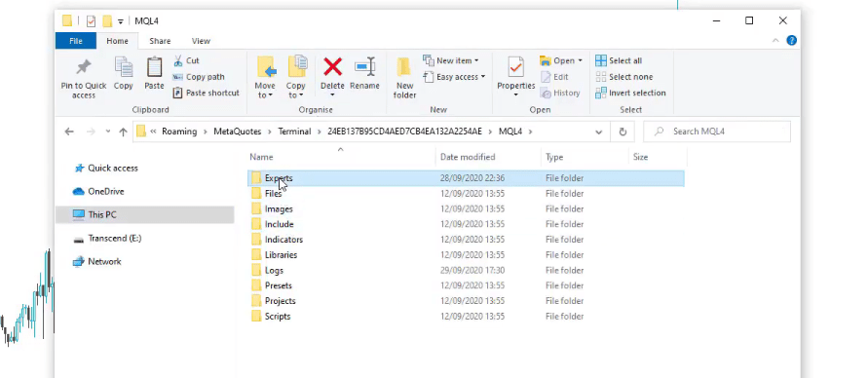Collapse the ribbon with the chevron

point(775,40)
